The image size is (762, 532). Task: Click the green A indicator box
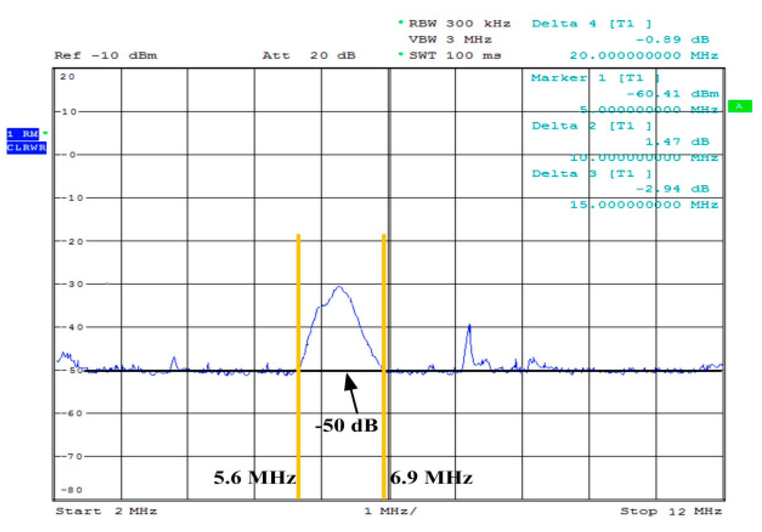(x=739, y=106)
